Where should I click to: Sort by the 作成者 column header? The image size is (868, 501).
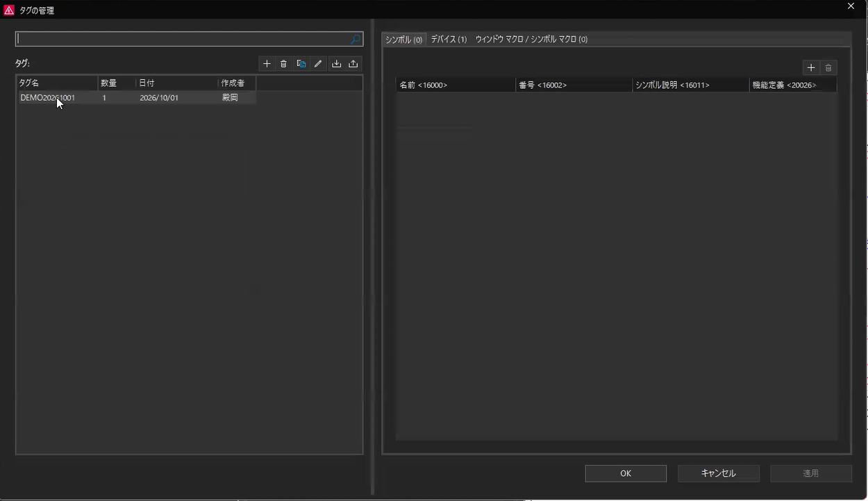tap(237, 83)
